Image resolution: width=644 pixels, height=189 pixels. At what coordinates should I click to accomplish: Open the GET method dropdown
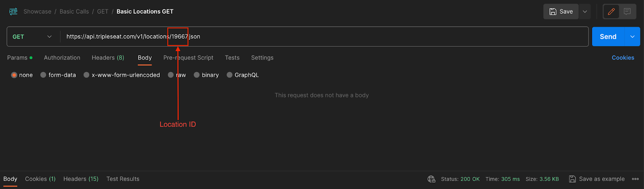pyautogui.click(x=32, y=37)
